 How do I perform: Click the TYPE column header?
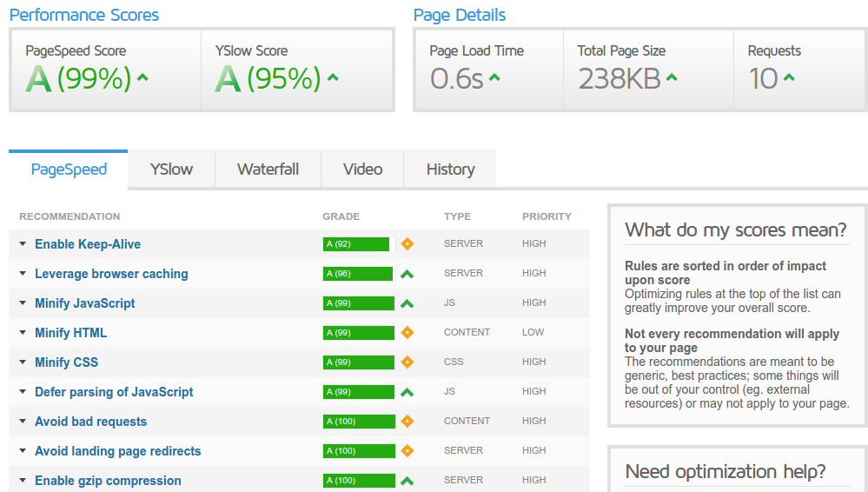click(457, 216)
